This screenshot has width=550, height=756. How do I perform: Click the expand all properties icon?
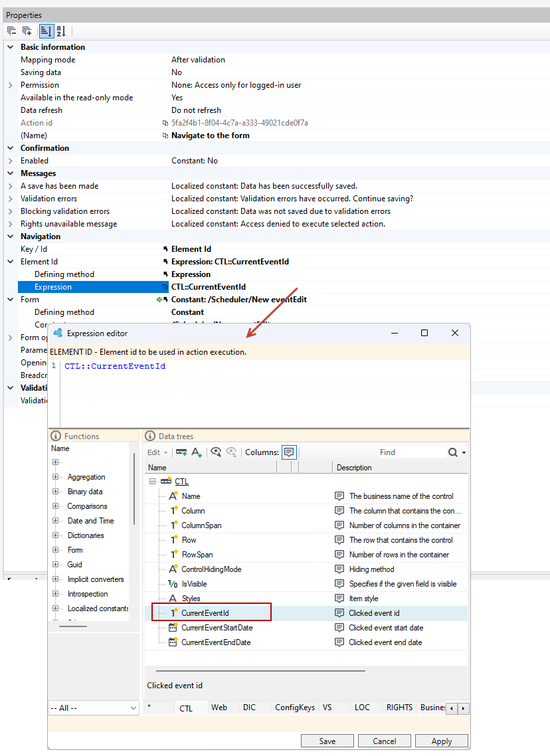click(27, 31)
